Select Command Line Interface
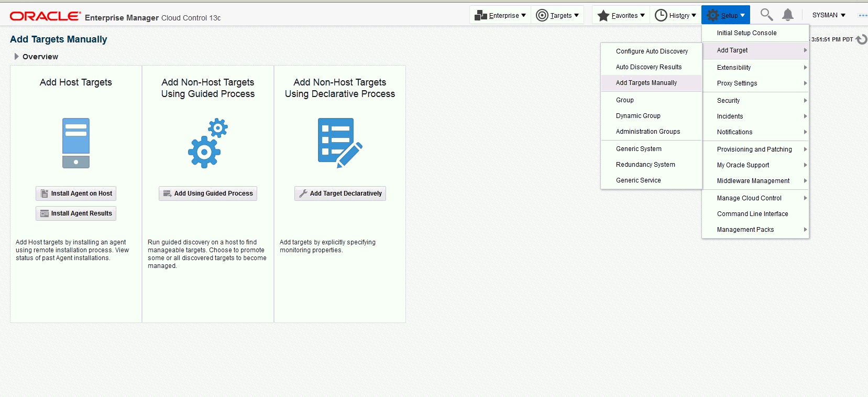The image size is (868, 397). [755, 214]
